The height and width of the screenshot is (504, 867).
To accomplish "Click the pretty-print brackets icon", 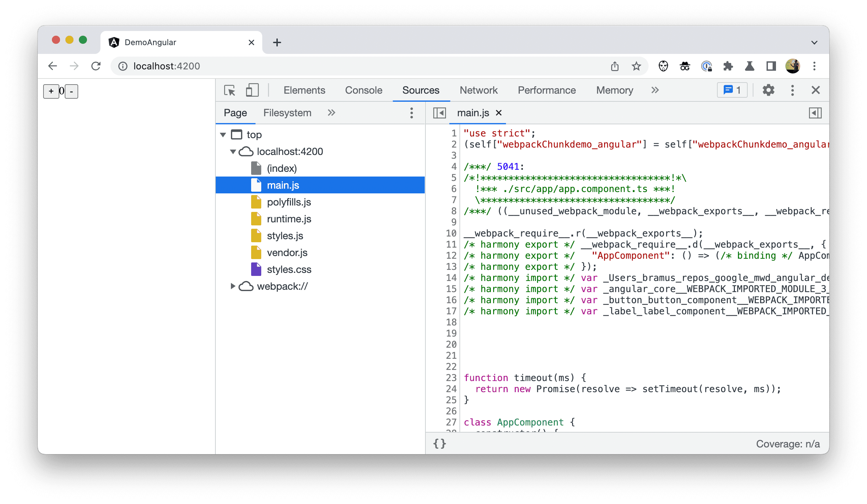I will tap(439, 444).
